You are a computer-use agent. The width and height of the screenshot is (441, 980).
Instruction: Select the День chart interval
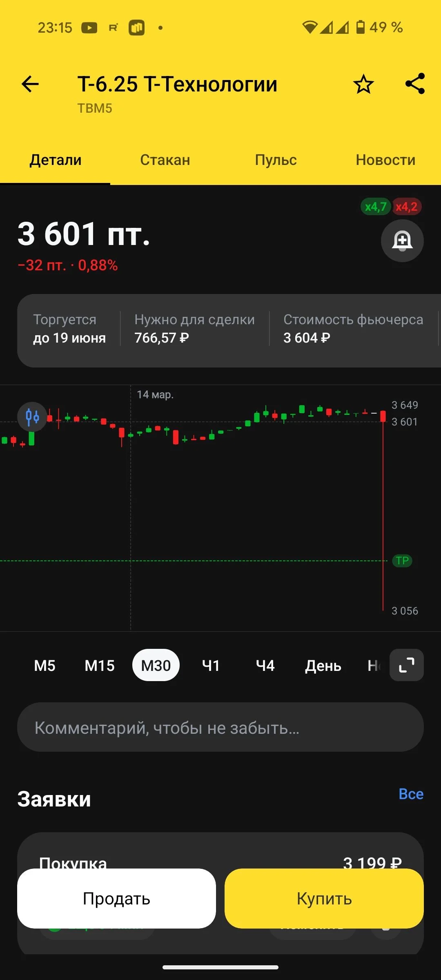323,666
